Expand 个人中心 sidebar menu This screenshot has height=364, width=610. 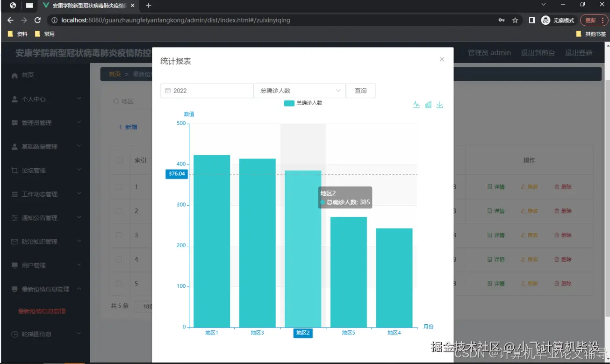tap(45, 99)
